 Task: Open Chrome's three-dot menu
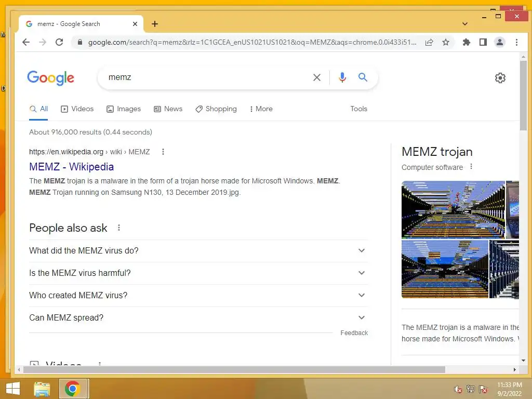pyautogui.click(x=516, y=42)
